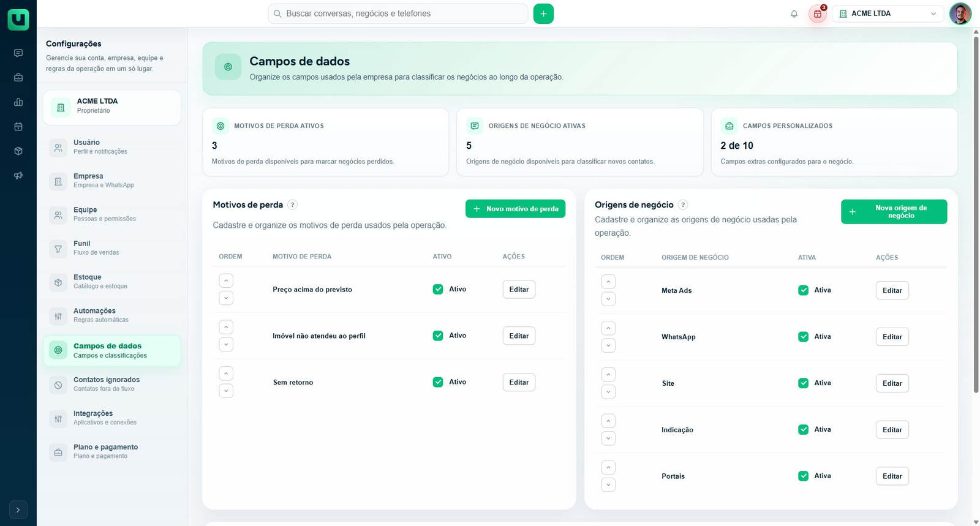980x526 pixels.
Task: Edit Indicação origin
Action: [x=892, y=430]
